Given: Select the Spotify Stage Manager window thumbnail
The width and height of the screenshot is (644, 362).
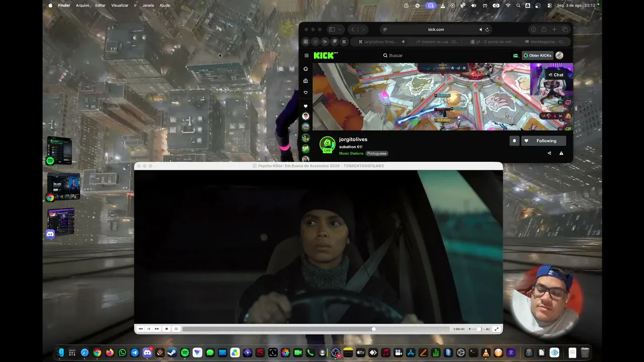Looking at the screenshot, I should pyautogui.click(x=59, y=150).
